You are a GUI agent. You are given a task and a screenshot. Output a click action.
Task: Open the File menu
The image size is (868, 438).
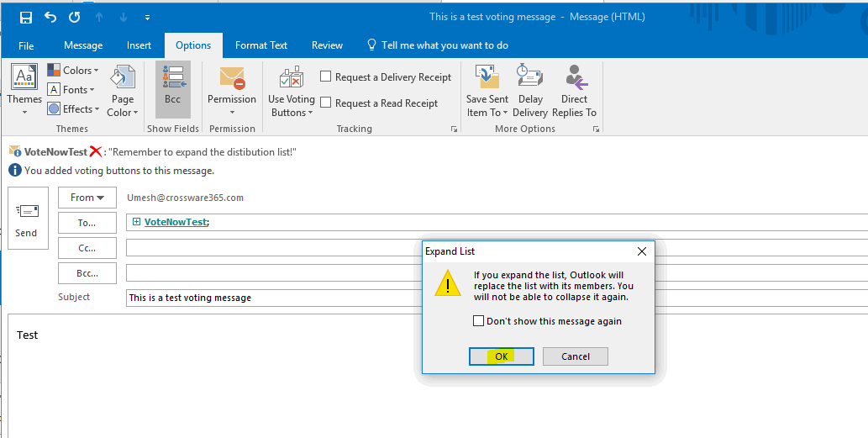coord(26,45)
